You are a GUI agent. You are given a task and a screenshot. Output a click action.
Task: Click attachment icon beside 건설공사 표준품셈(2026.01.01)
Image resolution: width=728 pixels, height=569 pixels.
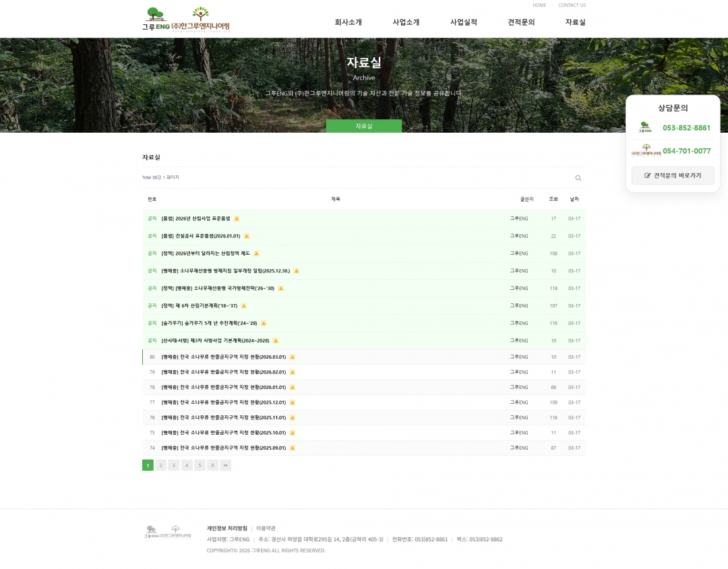(247, 236)
